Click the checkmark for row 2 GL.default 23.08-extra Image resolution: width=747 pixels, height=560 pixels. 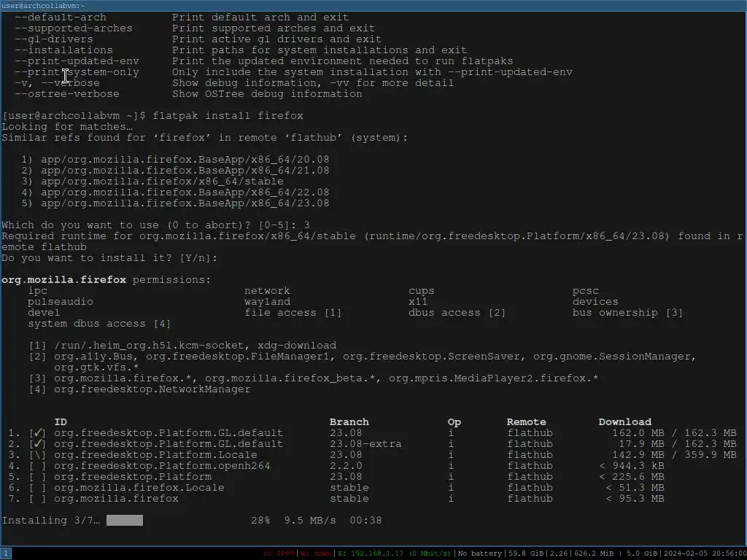(x=37, y=444)
